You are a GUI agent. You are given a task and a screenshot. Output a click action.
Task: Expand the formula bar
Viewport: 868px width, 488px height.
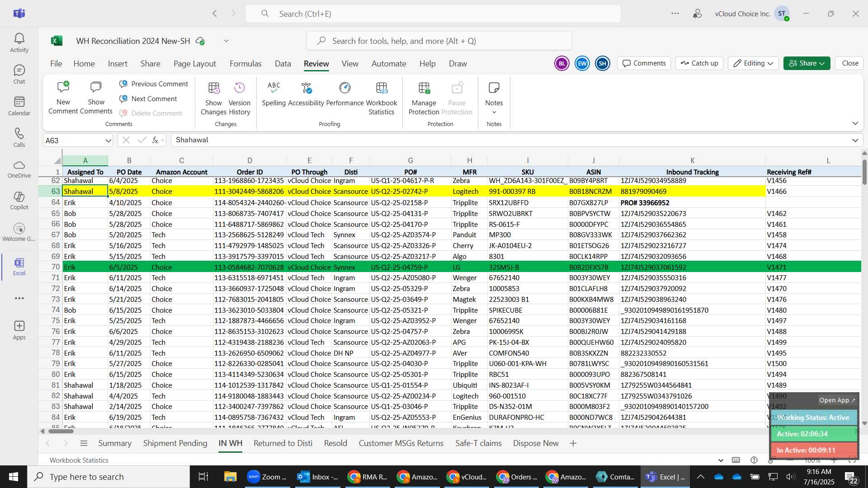pyautogui.click(x=855, y=140)
